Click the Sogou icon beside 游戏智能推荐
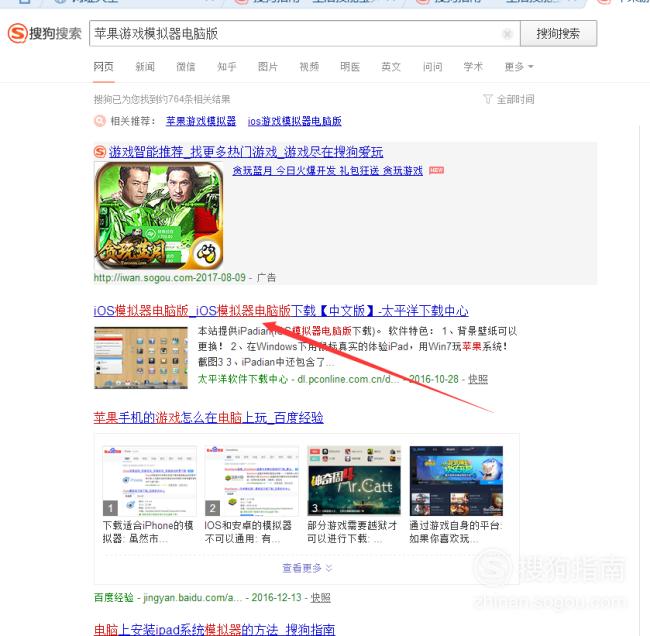650x636 pixels. [100, 152]
